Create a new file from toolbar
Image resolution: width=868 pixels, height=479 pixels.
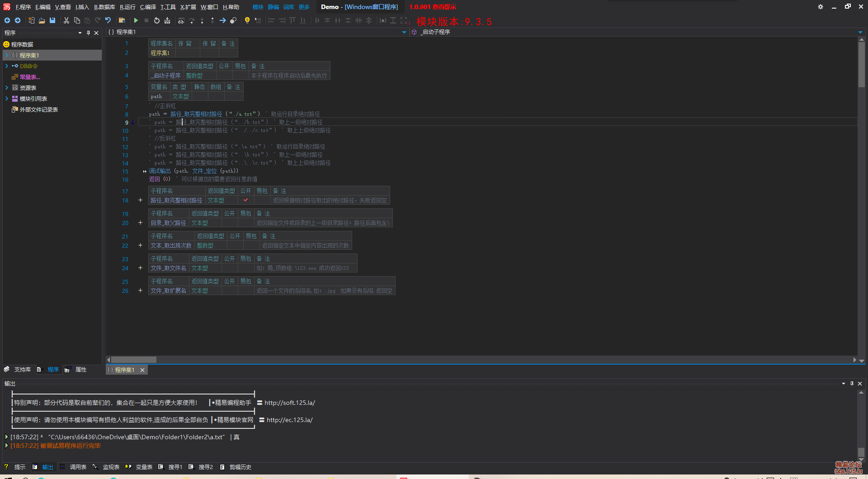31,20
